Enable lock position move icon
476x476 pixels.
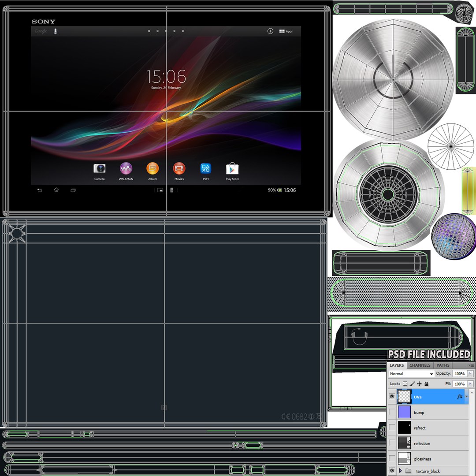419,384
